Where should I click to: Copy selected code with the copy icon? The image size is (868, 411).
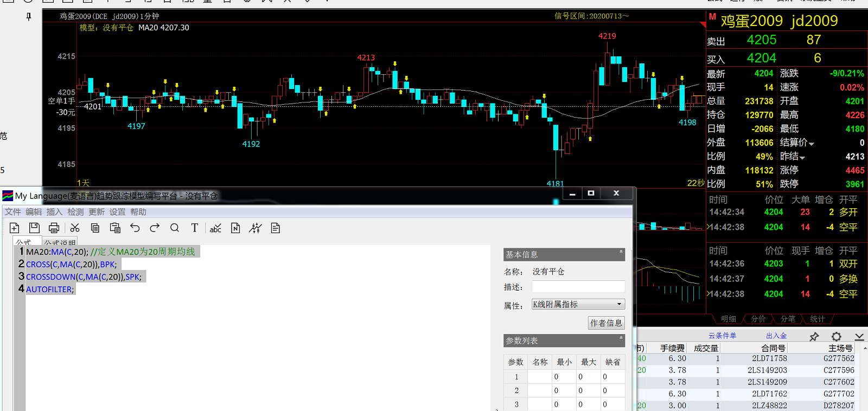click(95, 228)
